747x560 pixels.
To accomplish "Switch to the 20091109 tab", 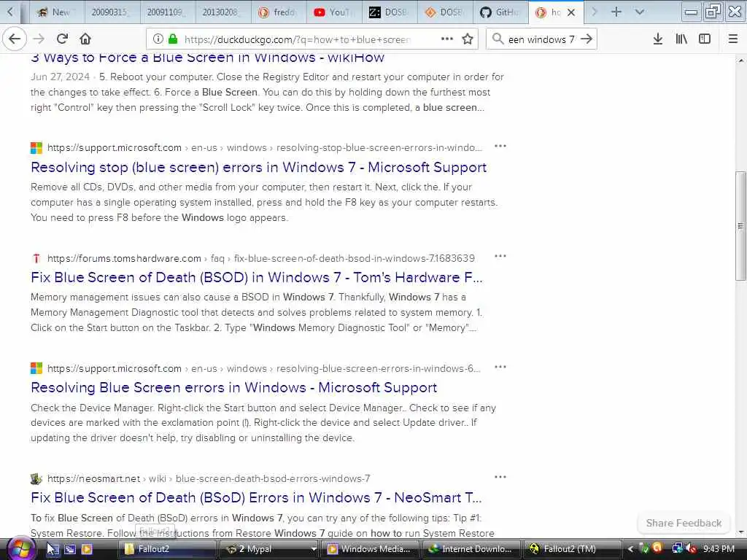I will [x=169, y=12].
